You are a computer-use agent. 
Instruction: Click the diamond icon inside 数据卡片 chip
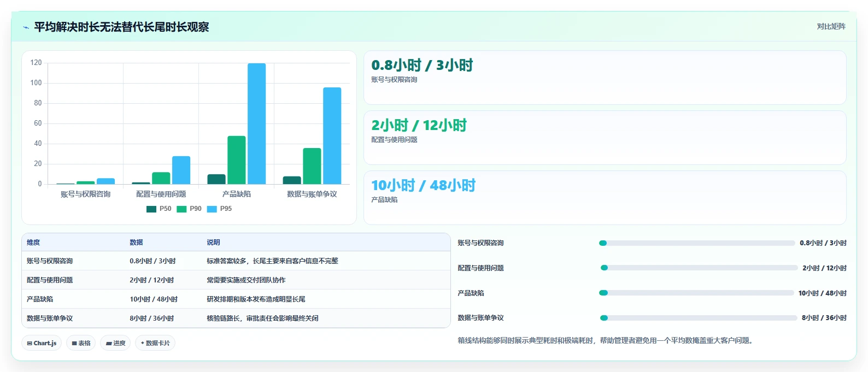pyautogui.click(x=143, y=343)
